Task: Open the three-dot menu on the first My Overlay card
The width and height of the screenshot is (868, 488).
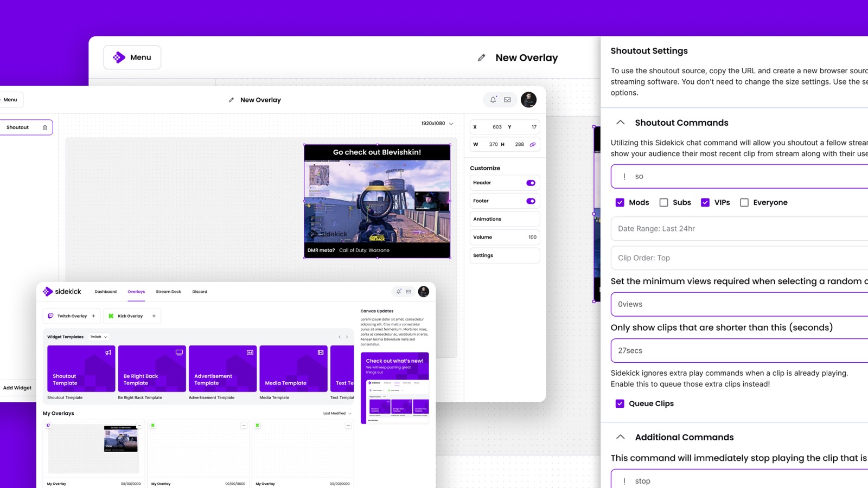Action: pyautogui.click(x=139, y=426)
